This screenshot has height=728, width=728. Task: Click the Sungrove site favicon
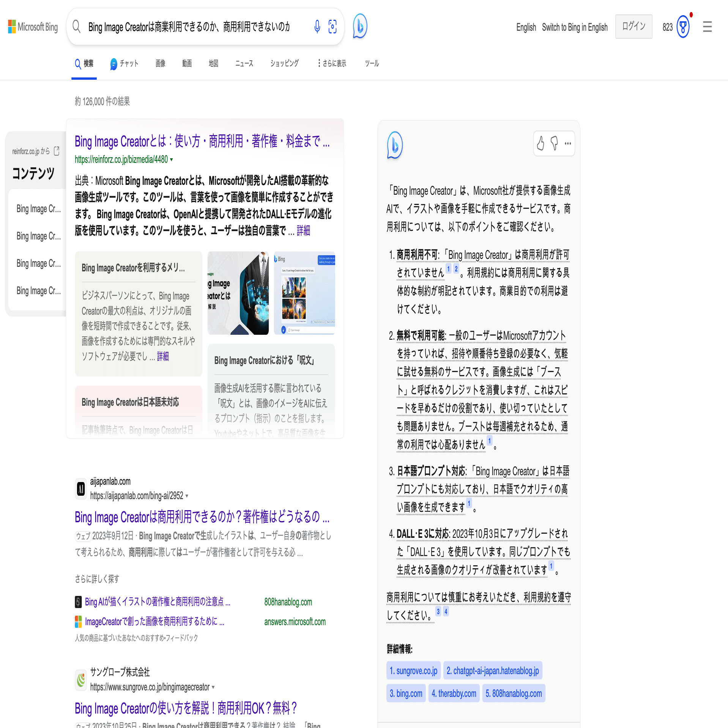(x=81, y=679)
